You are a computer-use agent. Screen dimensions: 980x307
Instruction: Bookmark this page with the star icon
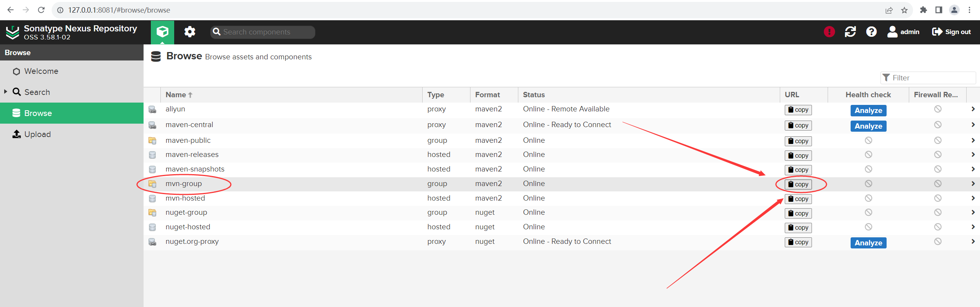(x=904, y=10)
